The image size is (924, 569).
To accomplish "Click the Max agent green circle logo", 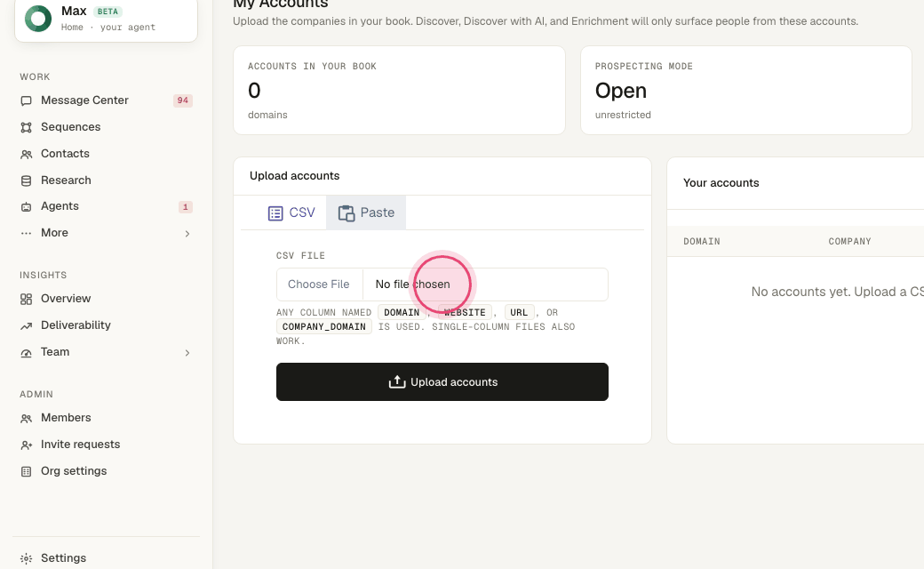I will pyautogui.click(x=38, y=19).
